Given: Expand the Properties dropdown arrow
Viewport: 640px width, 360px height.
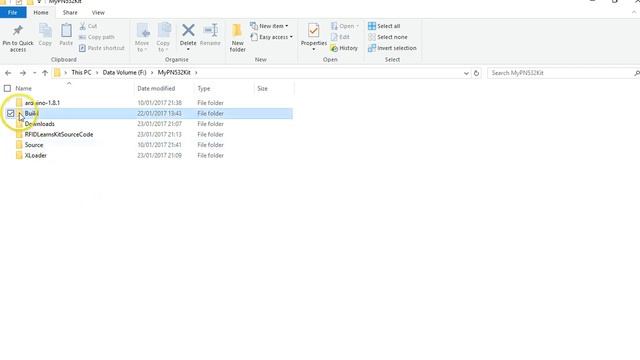Looking at the screenshot, I should (313, 50).
